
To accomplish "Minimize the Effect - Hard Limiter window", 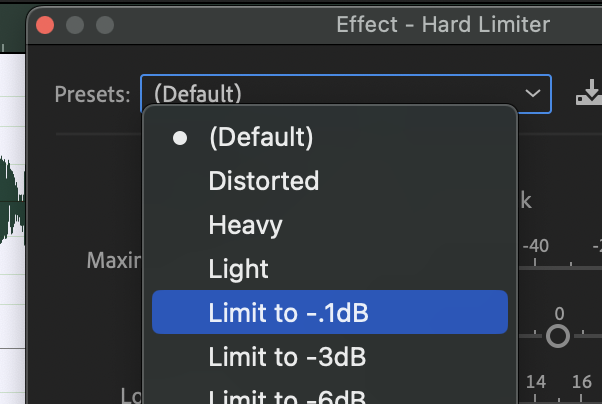I will click(74, 25).
